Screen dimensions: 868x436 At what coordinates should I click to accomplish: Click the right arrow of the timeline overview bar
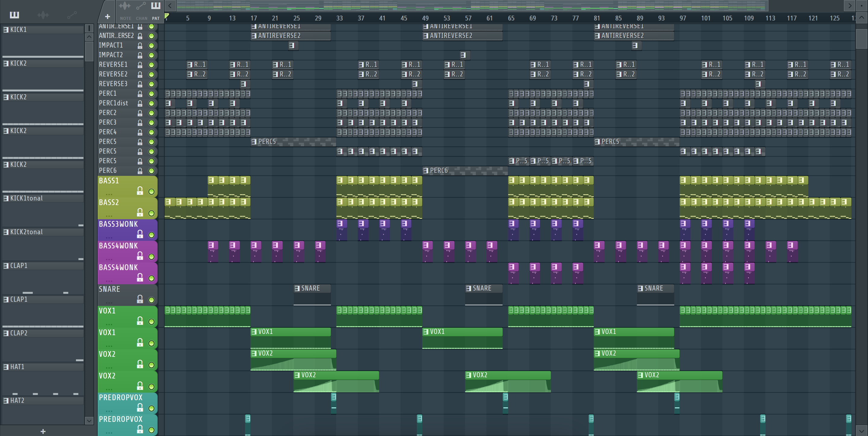(850, 5)
